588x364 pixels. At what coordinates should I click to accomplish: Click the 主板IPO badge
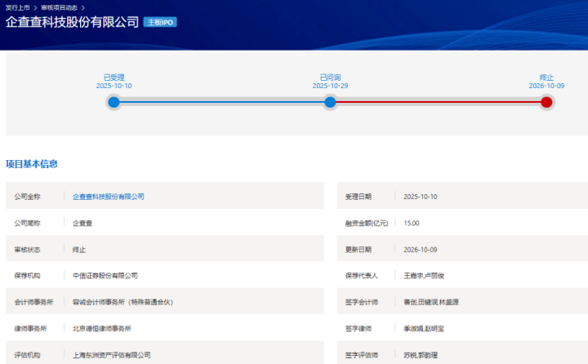(x=160, y=22)
